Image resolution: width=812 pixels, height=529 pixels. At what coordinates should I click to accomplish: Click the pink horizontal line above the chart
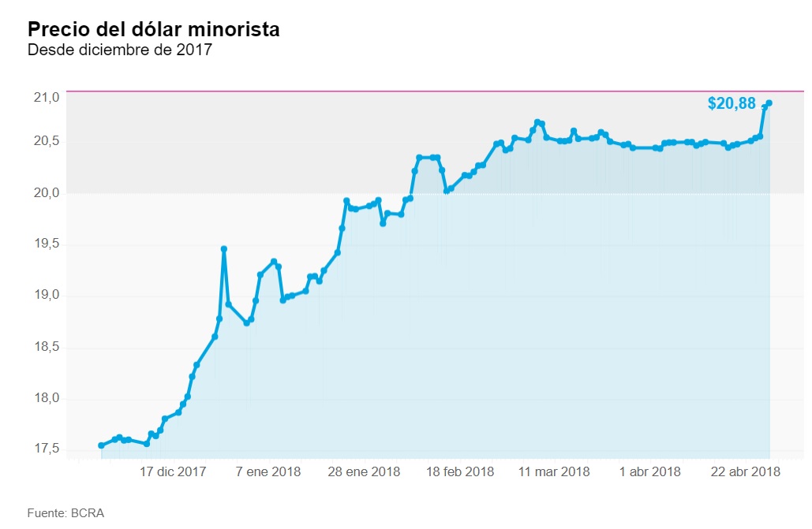pyautogui.click(x=395, y=91)
